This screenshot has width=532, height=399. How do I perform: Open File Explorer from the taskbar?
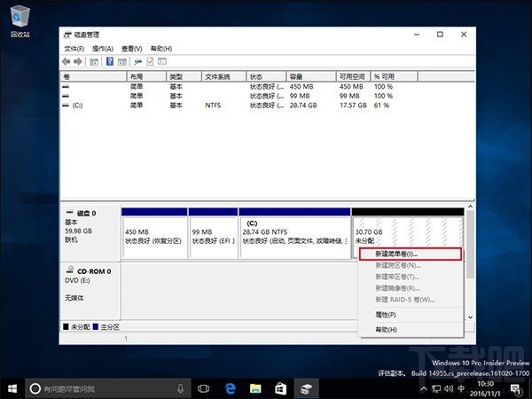(255, 389)
